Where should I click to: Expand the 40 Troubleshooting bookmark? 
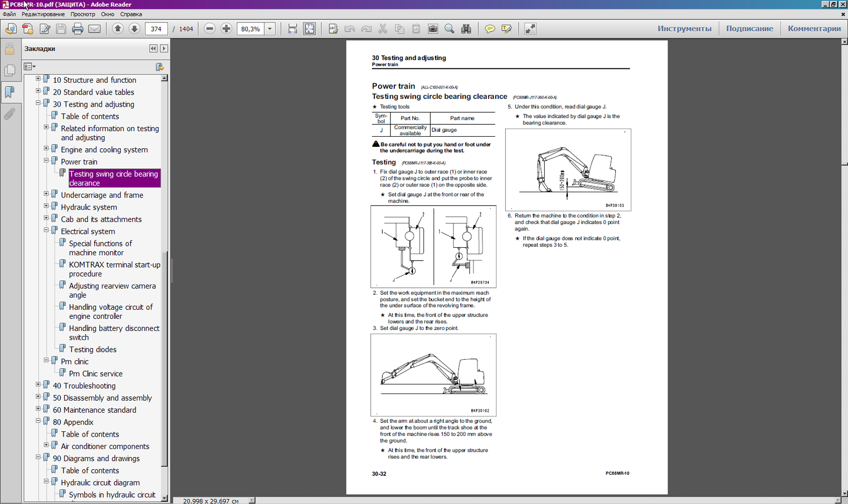coord(38,385)
